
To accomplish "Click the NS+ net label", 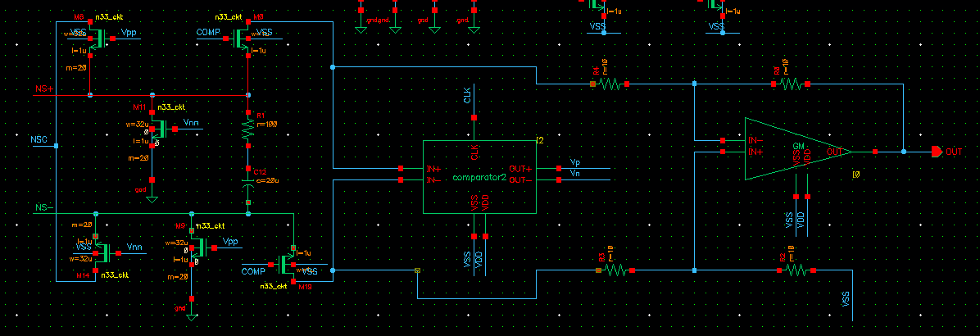I will [x=44, y=88].
